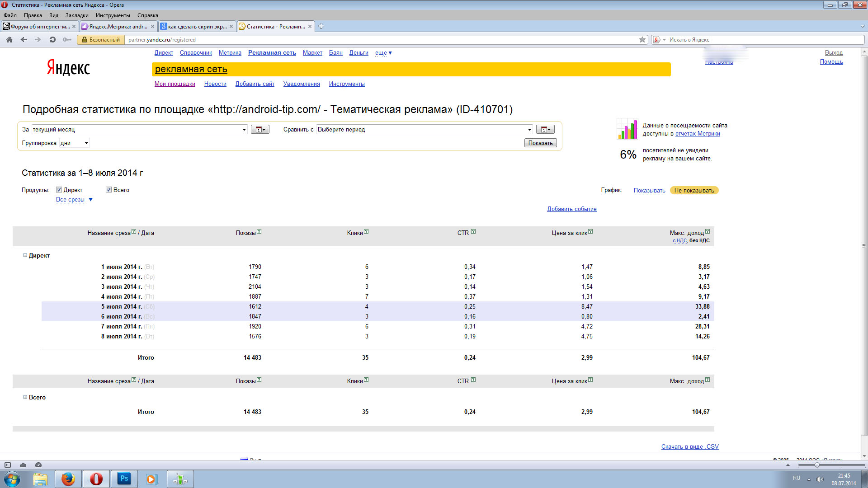
Task: Click the Безопасный security badge
Action: 101,40
